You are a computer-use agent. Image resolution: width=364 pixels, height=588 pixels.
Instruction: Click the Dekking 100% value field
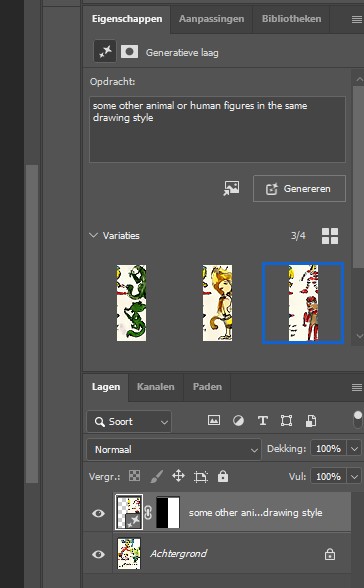click(329, 448)
